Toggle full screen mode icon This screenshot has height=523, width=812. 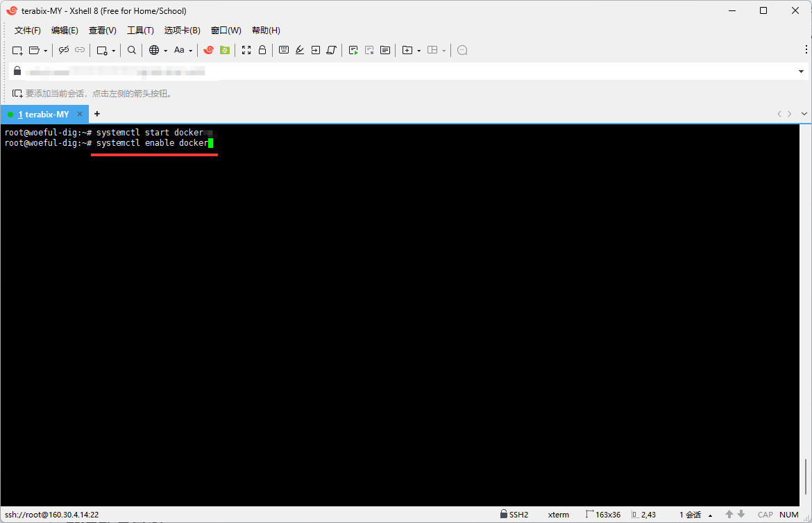point(246,50)
